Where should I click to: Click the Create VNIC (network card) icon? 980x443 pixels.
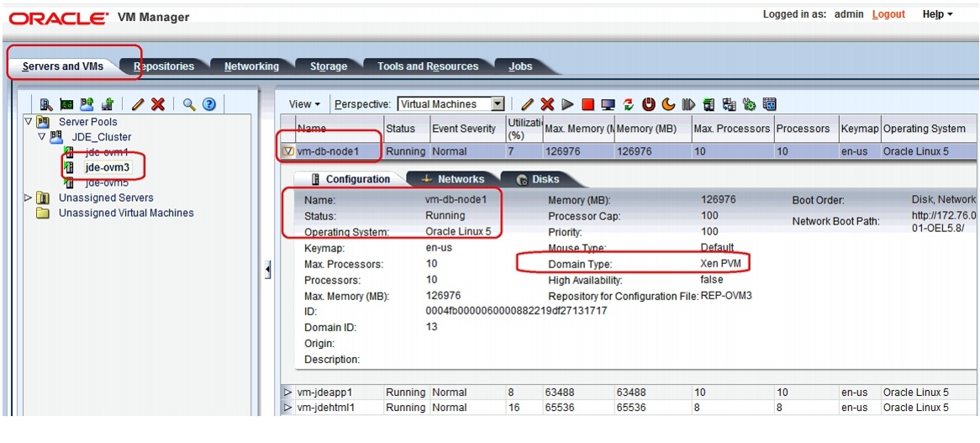click(66, 104)
